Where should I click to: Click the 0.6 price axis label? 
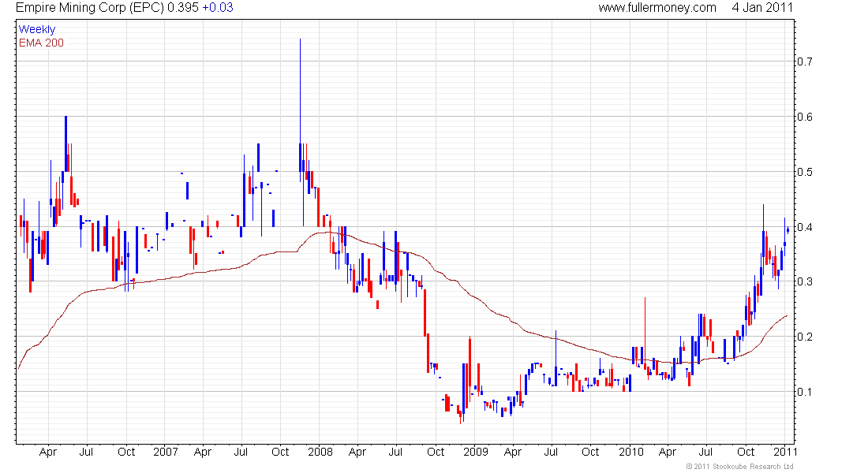[805, 117]
